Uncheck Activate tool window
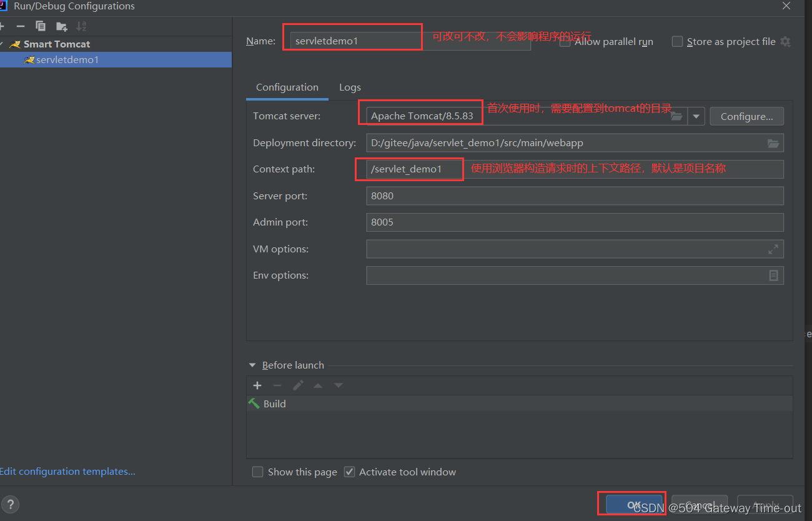Screen dimensions: 812x521 pyautogui.click(x=349, y=472)
